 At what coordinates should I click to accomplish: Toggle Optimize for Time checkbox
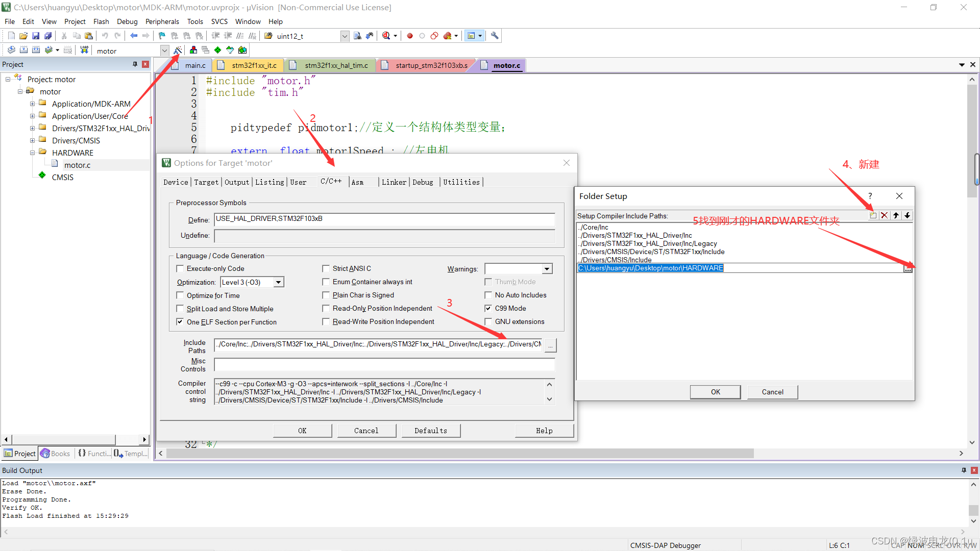180,295
